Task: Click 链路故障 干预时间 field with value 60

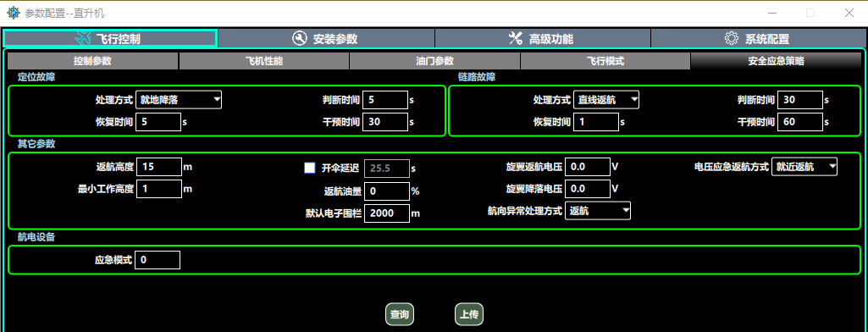Action: point(800,122)
